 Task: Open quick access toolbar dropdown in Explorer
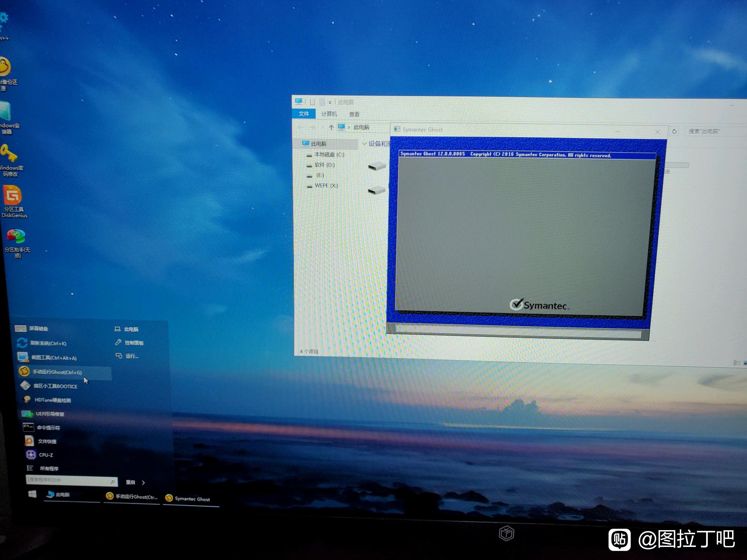pyautogui.click(x=330, y=102)
